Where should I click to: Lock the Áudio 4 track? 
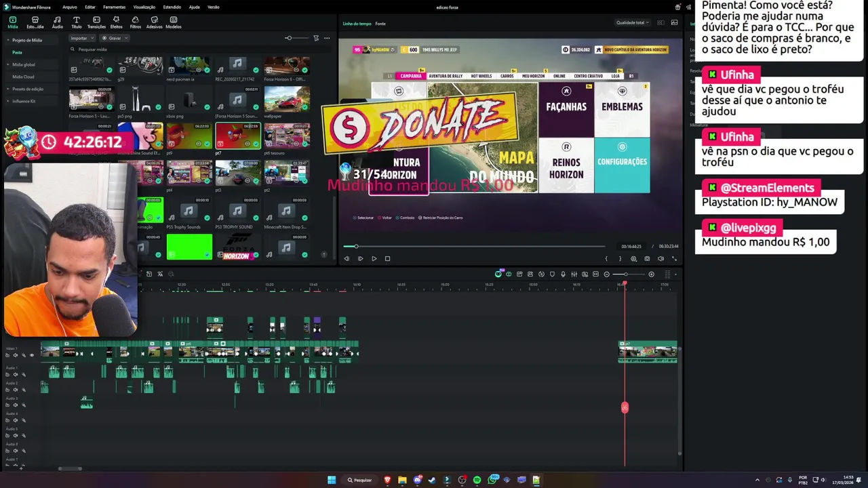[7, 420]
